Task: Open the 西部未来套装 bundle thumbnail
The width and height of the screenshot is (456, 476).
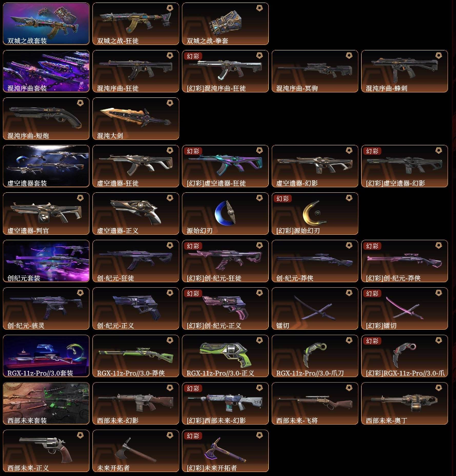Action: tap(46, 404)
